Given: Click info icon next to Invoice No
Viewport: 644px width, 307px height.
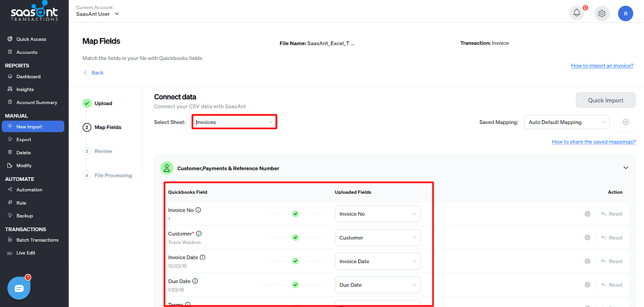Looking at the screenshot, I should click(x=198, y=210).
